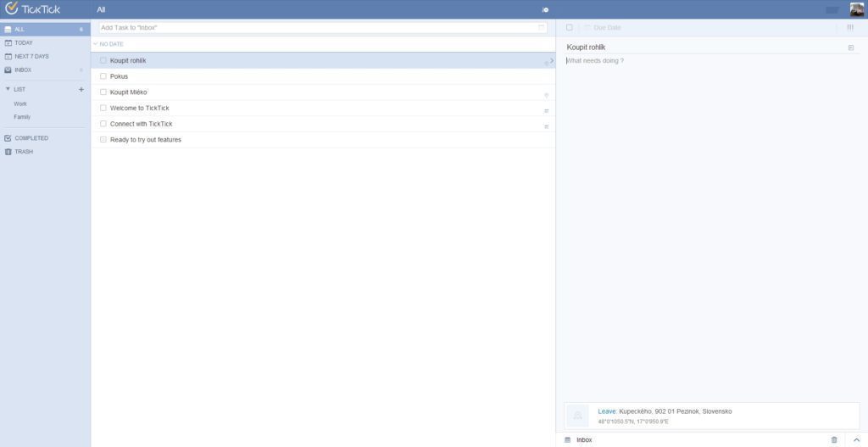Click the plus icon to add list
The width and height of the screenshot is (868, 447).
coord(81,89)
